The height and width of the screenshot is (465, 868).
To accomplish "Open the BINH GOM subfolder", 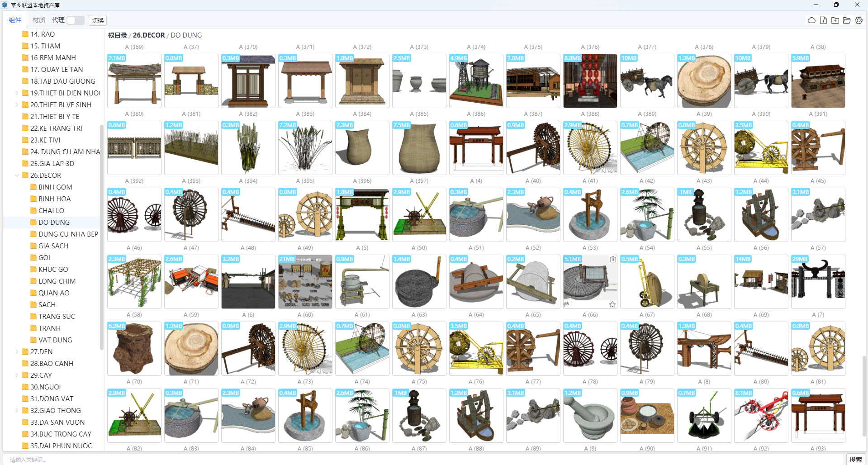I will coord(55,187).
